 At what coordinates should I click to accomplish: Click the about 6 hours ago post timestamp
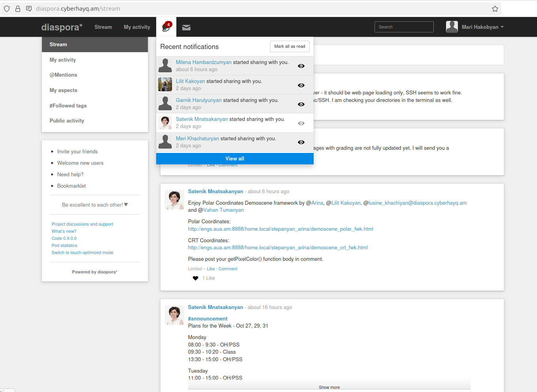point(268,192)
